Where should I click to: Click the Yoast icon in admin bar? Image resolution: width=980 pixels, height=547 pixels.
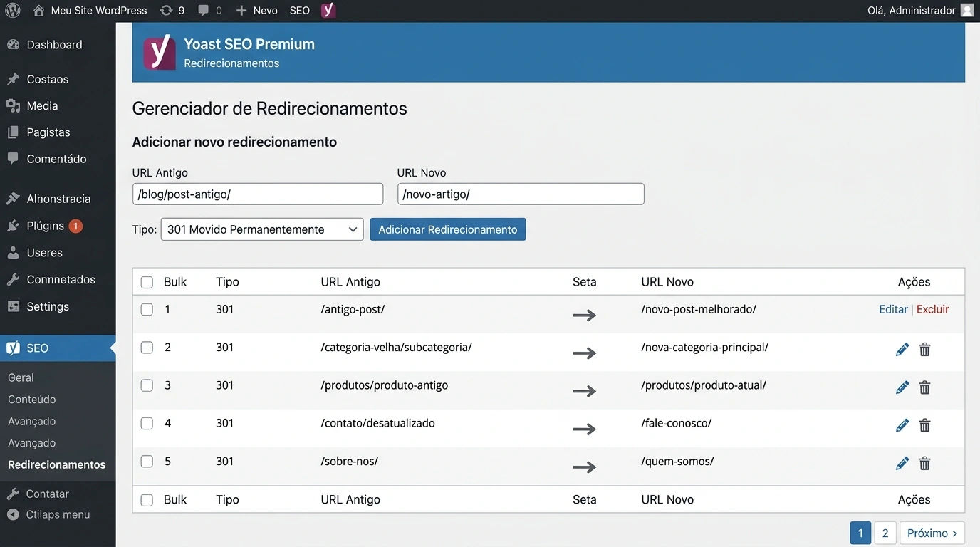click(328, 11)
